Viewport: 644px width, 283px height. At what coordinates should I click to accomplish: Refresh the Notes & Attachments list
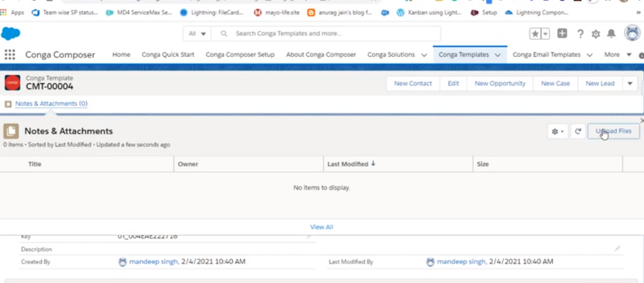[x=578, y=131]
